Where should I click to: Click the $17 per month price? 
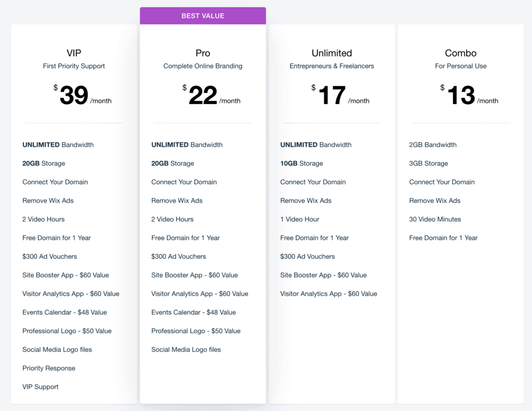(x=340, y=95)
